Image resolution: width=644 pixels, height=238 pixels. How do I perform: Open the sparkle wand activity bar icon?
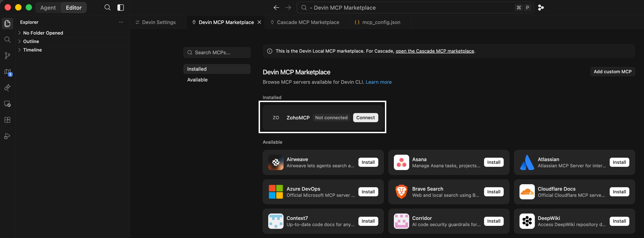[x=8, y=88]
